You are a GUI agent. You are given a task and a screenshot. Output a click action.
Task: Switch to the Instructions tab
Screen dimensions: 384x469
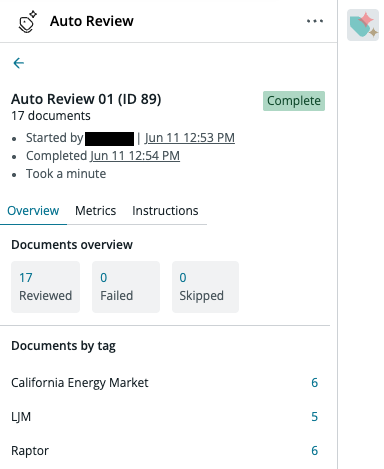tap(165, 211)
